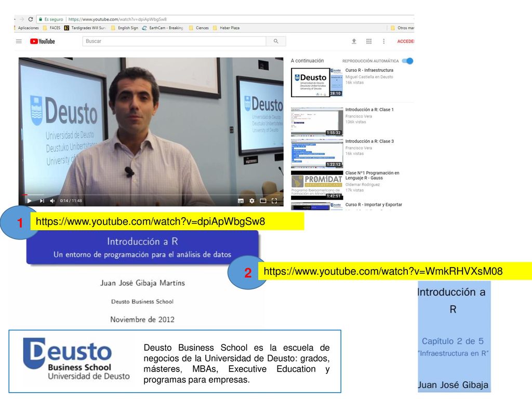Open link WmkRHVXsM08 in yellow bar
532x399 pixels.
383,271
